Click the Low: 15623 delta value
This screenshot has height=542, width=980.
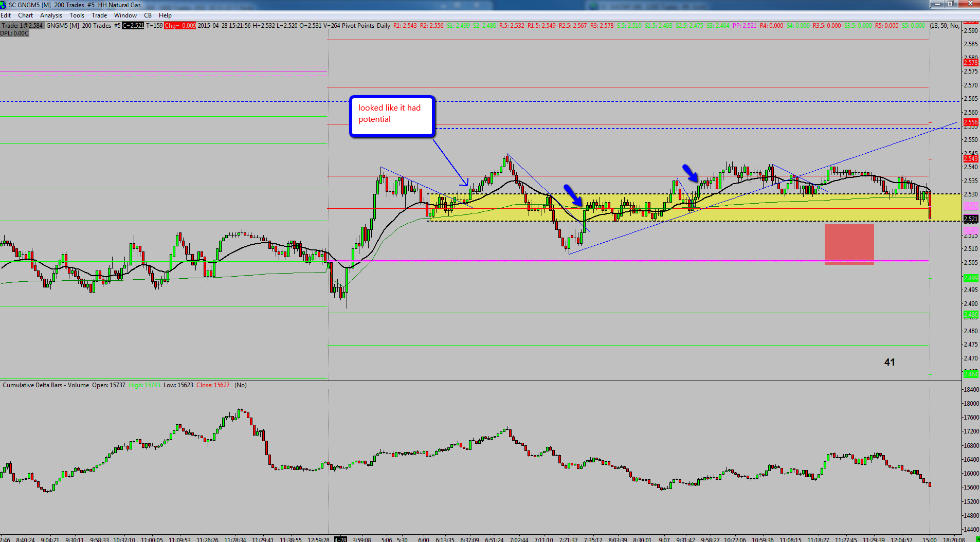pos(178,385)
